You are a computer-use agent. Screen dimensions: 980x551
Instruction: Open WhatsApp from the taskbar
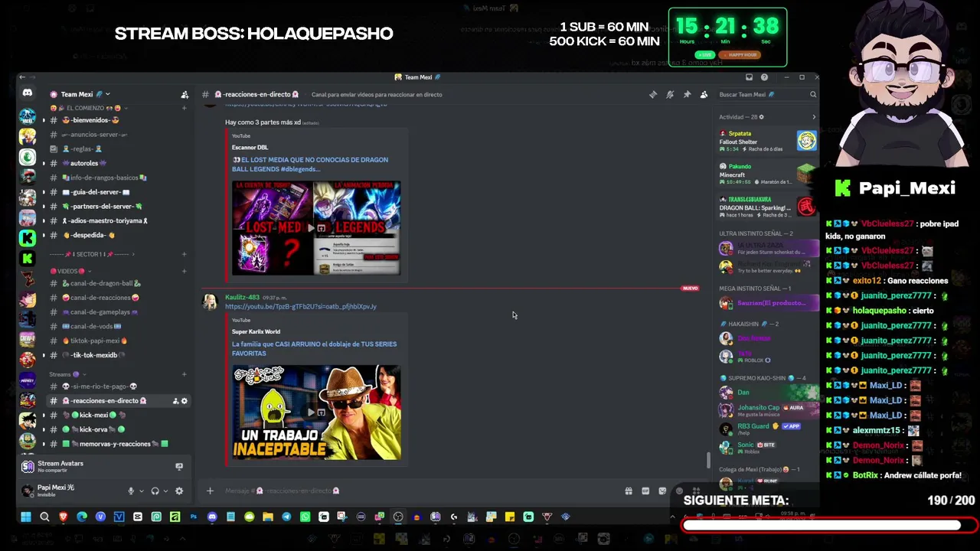[x=305, y=517]
